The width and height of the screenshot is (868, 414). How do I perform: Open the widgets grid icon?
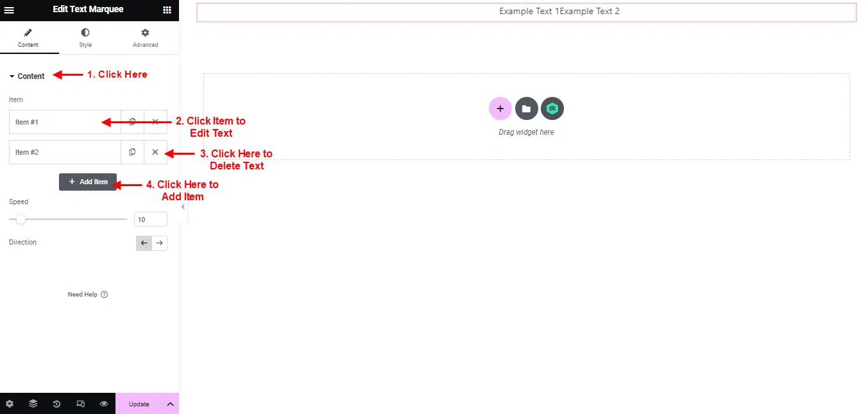(x=167, y=10)
